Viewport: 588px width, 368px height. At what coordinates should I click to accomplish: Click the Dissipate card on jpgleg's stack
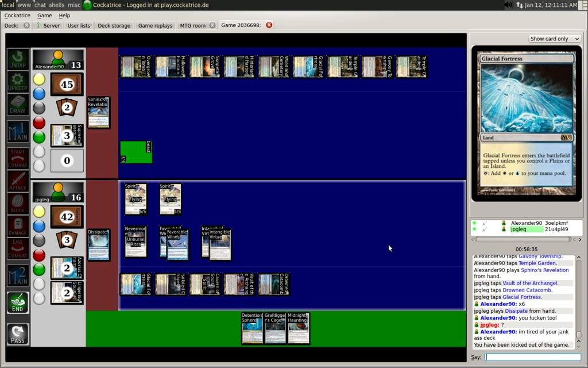click(99, 244)
